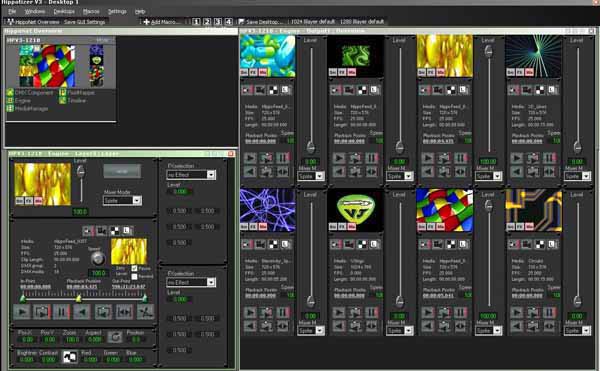Screen dimensions: 600x371
Task: Open the Mixer Mode dropdown in Layer window
Action: tap(122, 200)
